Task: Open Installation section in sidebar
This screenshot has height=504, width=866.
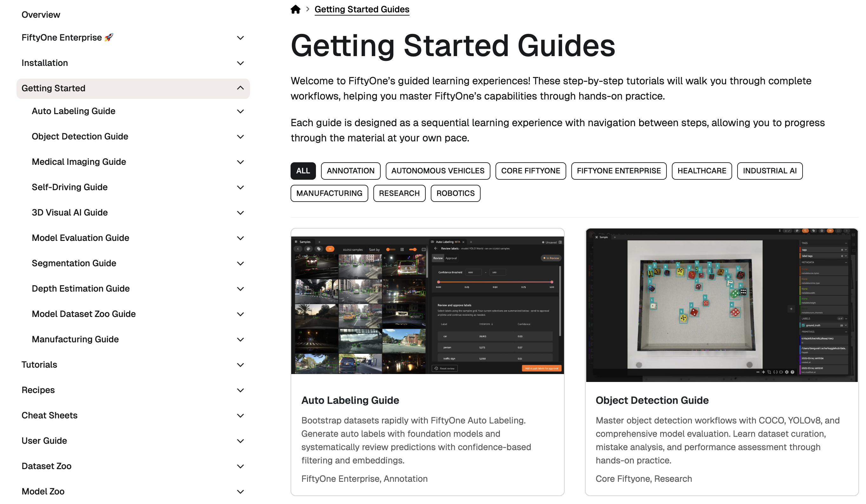Action: 45,63
